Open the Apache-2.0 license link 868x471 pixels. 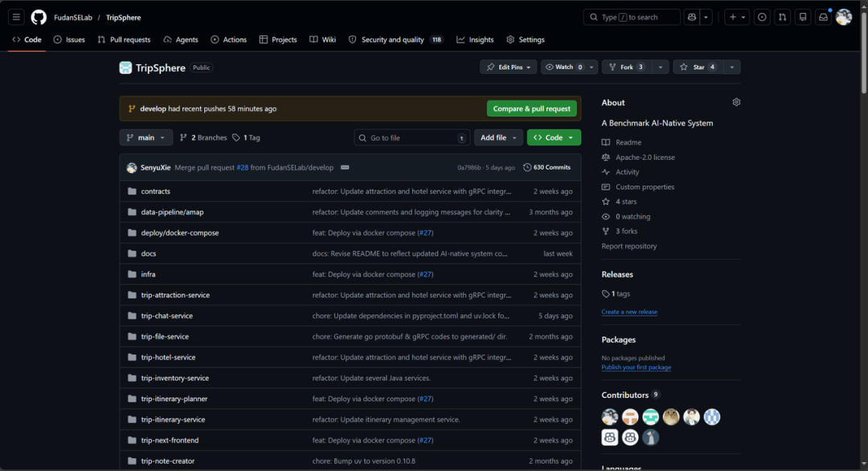(x=638, y=158)
